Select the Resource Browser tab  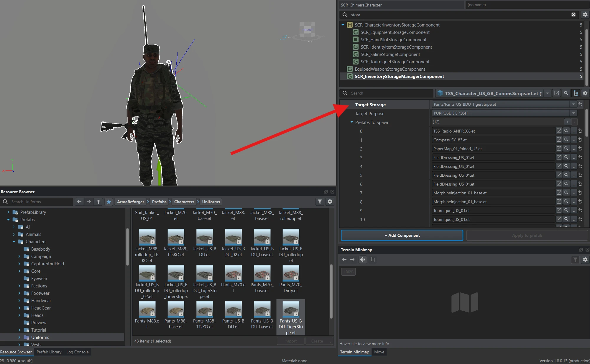pos(16,352)
